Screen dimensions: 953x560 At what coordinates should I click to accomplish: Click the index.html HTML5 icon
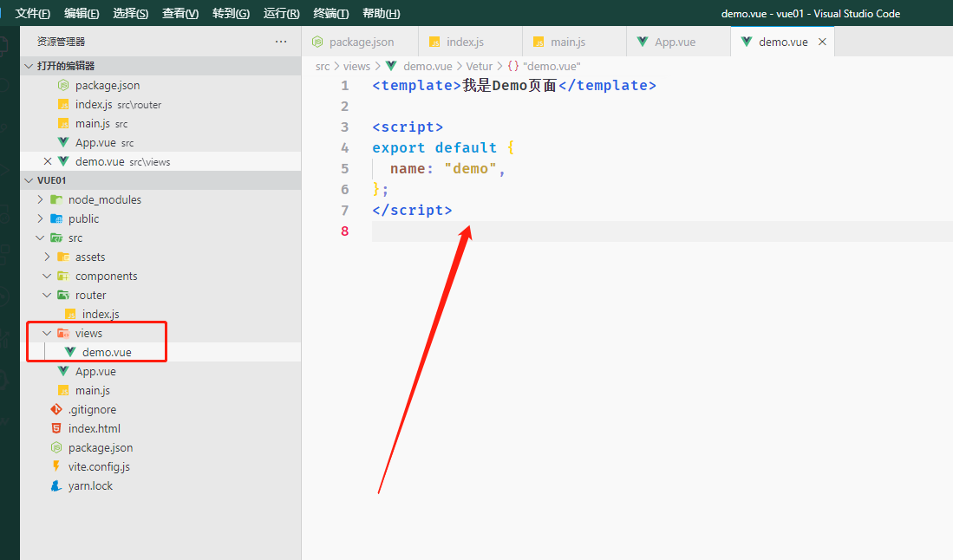[x=56, y=428]
